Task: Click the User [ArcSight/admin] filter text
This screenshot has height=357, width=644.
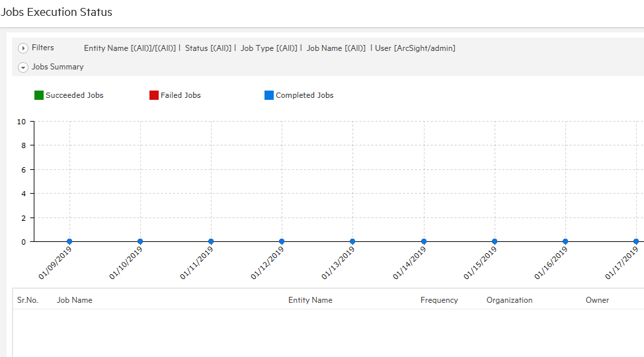Action: click(x=415, y=48)
